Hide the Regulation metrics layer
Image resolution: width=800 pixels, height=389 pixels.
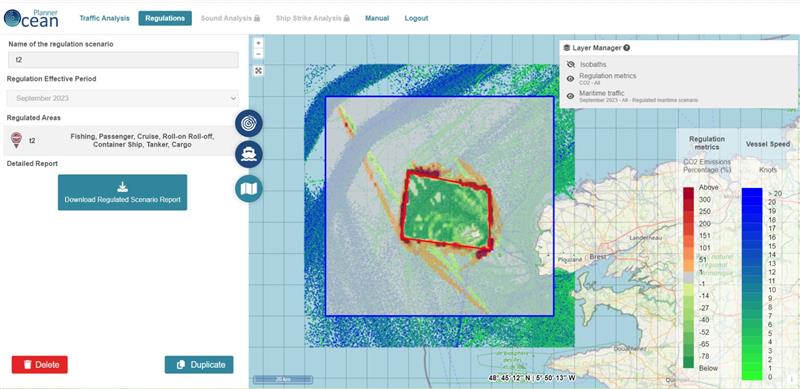click(571, 79)
